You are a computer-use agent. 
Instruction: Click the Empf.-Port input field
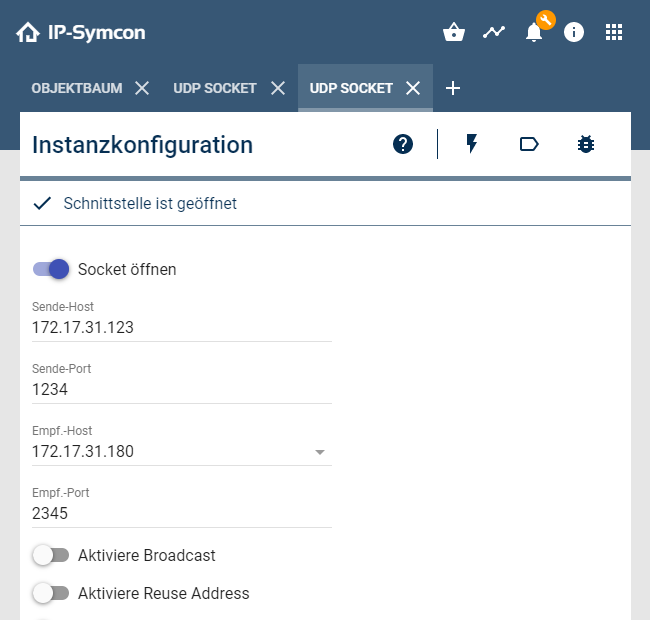(182, 513)
